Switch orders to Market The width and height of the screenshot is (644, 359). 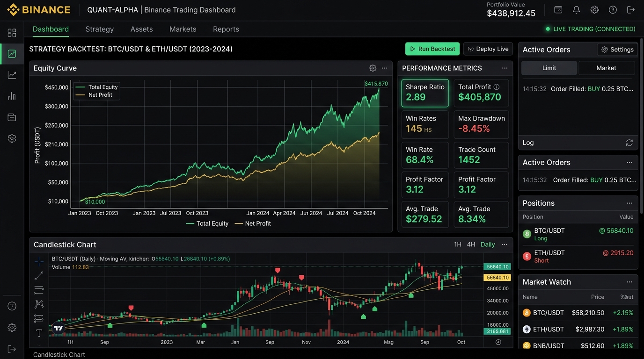(x=607, y=68)
